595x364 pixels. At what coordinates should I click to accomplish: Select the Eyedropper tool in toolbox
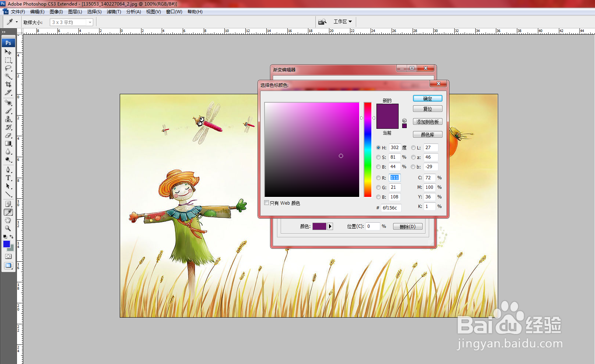click(x=8, y=212)
